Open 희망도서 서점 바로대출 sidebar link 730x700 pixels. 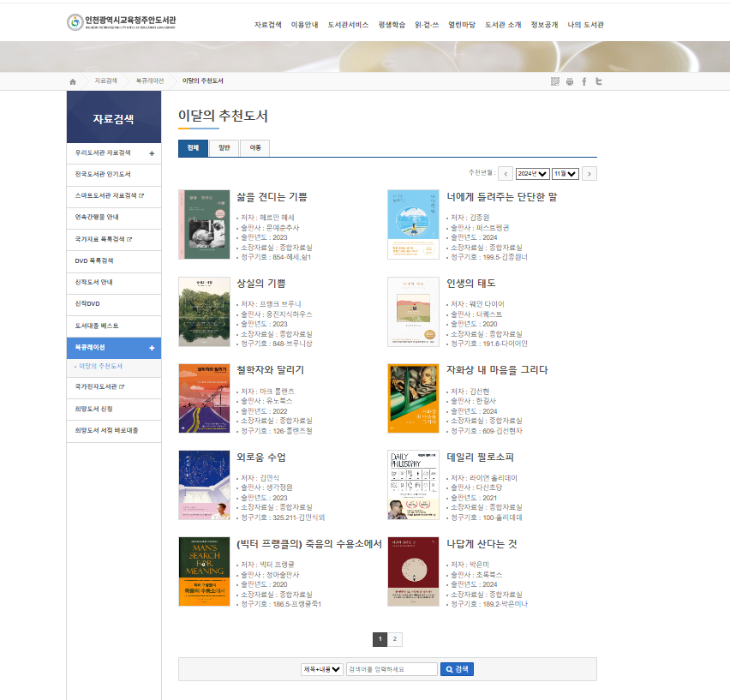114,431
